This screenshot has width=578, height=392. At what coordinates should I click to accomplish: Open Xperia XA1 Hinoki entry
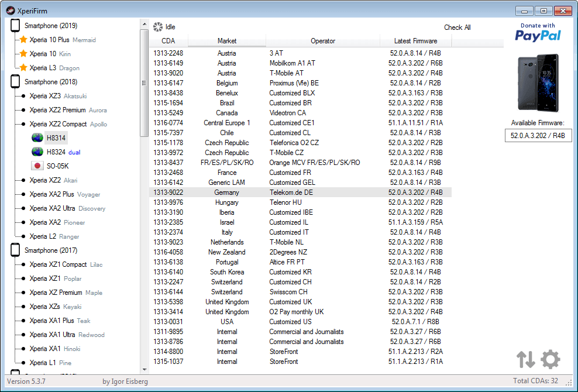[55, 349]
